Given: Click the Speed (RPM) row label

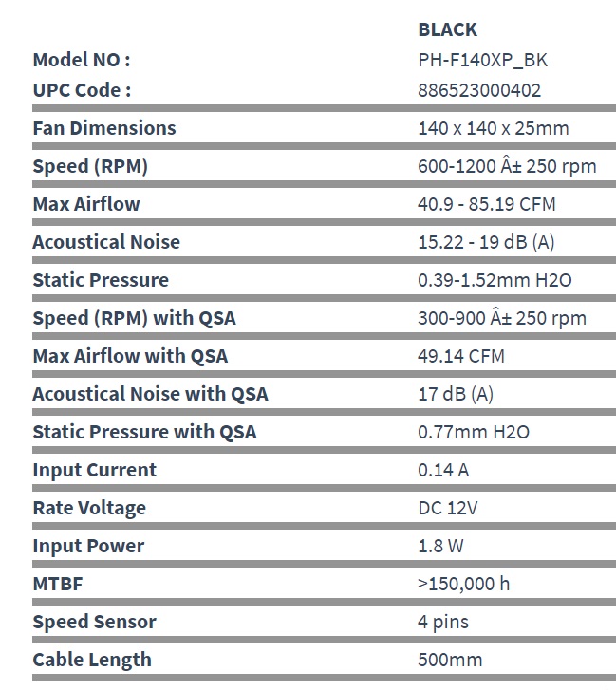Looking at the screenshot, I should click(x=90, y=166).
